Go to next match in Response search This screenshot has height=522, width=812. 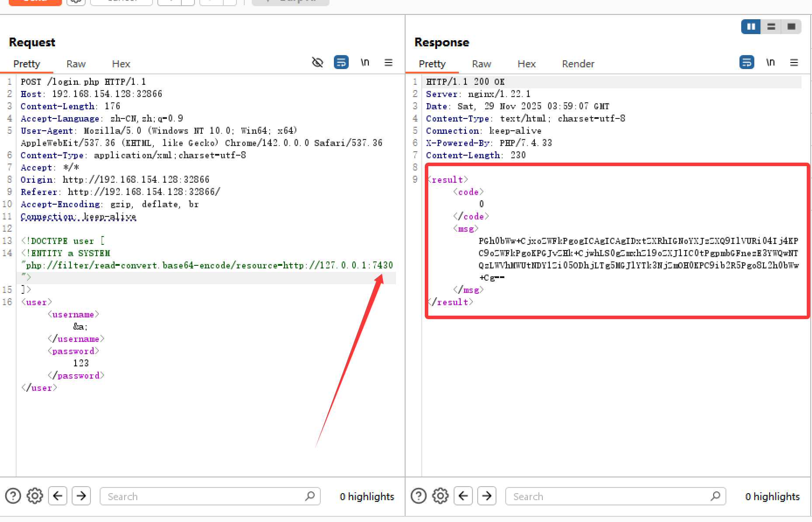click(487, 496)
